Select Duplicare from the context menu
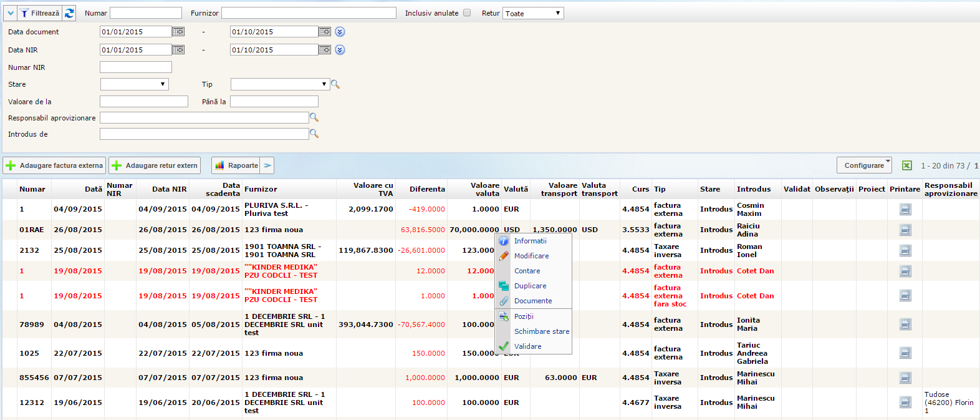This screenshot has height=420, width=980. [530, 286]
